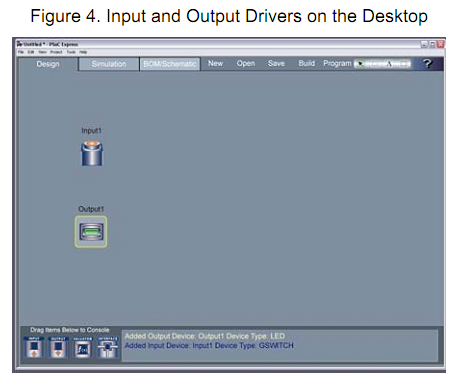Click the Input driver palette icon

33,347
